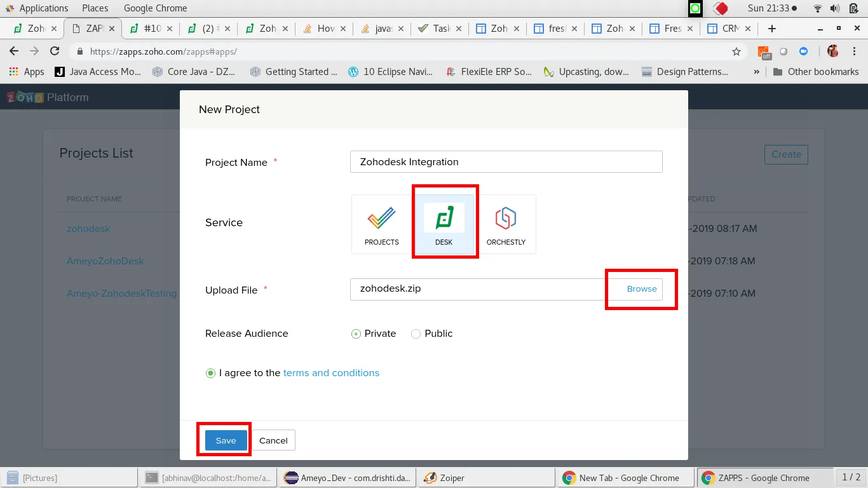Click the Cancel button
This screenshot has width=868, height=488.
point(273,440)
